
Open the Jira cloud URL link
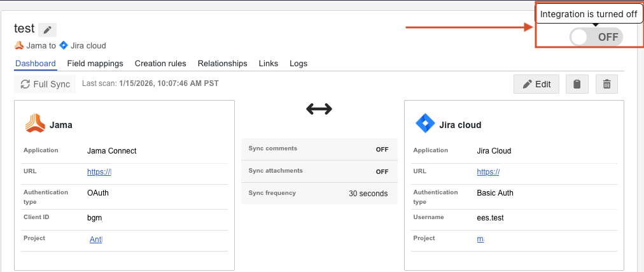click(x=488, y=172)
